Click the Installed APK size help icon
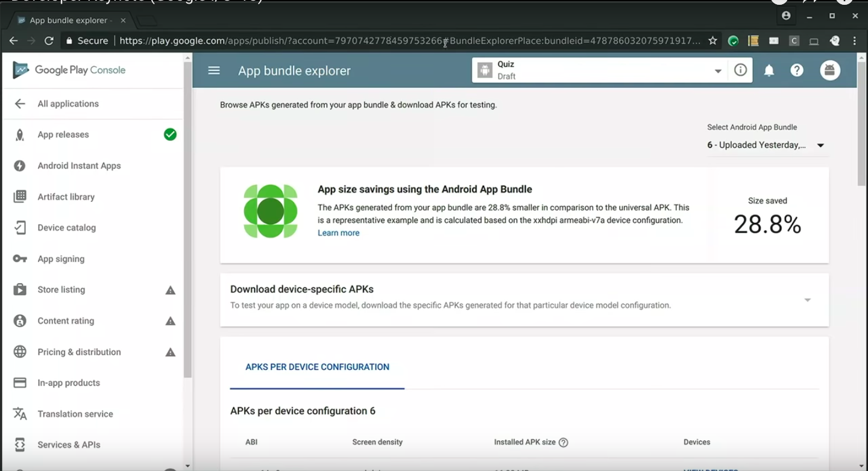This screenshot has height=471, width=868. (x=564, y=443)
